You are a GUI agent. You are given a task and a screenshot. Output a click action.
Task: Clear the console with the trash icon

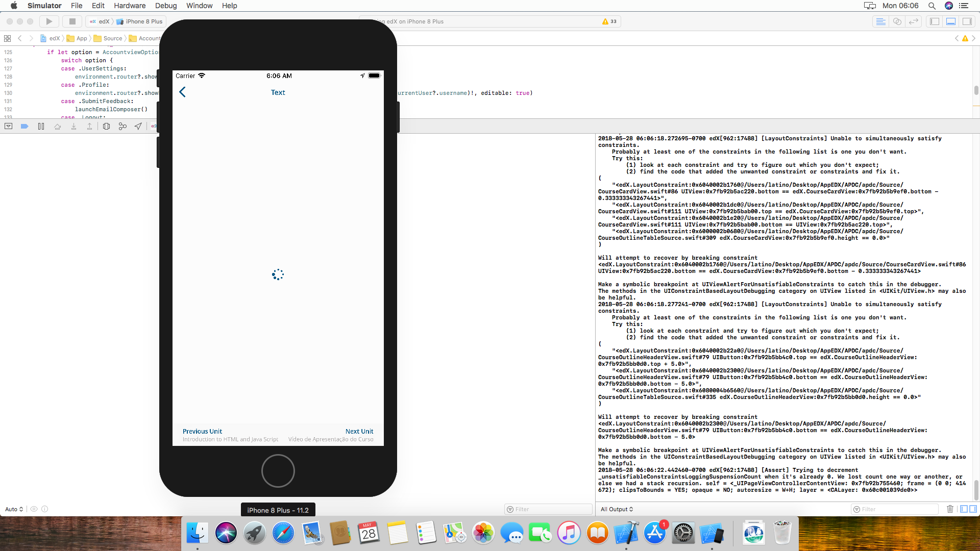949,509
